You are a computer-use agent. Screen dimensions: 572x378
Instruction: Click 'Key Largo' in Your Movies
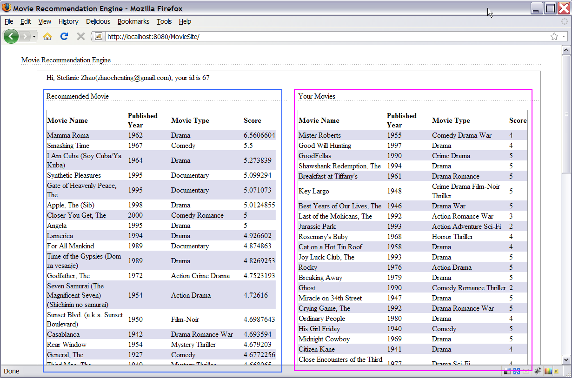click(314, 191)
